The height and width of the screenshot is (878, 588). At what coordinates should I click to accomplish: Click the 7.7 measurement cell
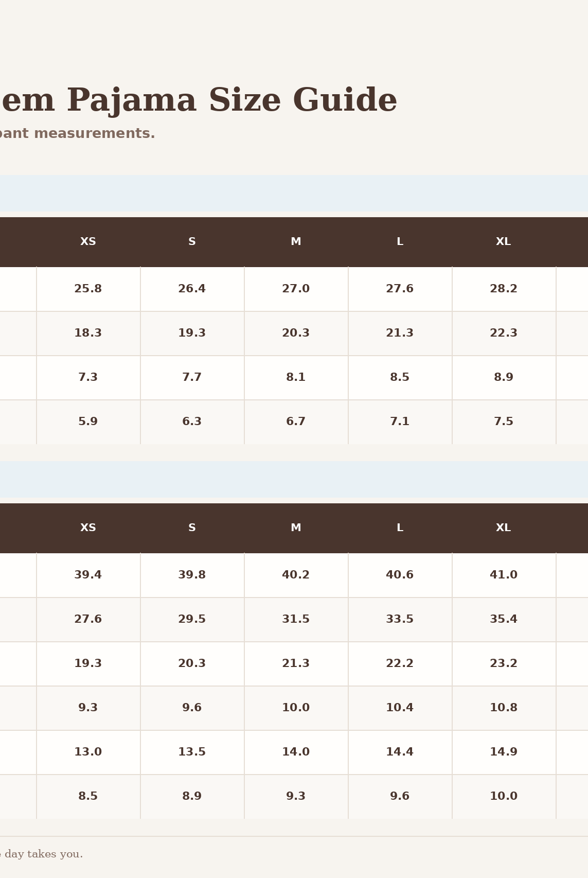click(x=192, y=377)
